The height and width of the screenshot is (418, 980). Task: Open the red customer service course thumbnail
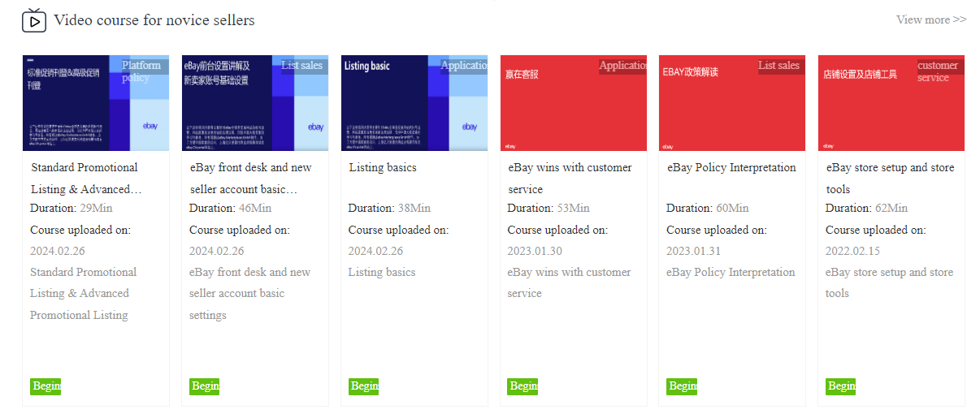pos(574,103)
